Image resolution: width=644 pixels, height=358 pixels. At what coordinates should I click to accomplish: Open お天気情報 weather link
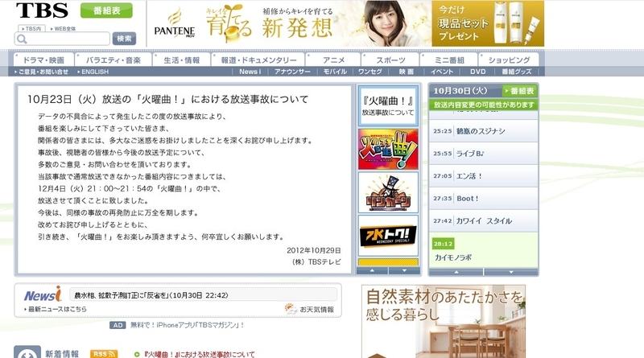[316, 310]
